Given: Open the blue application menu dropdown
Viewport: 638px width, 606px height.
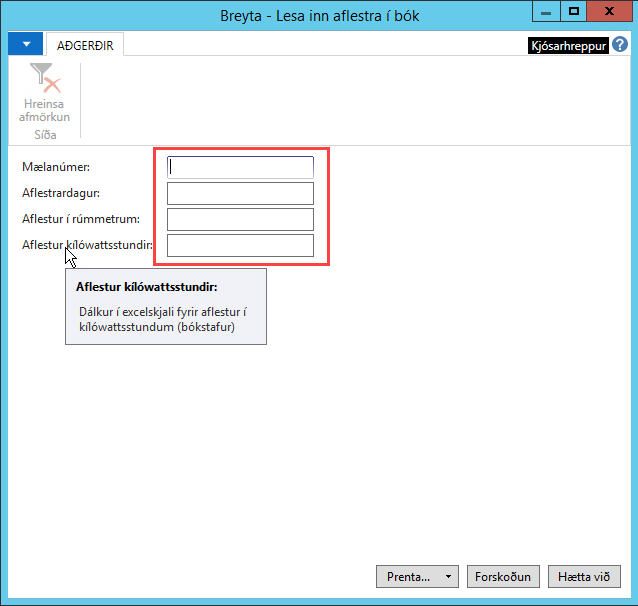Looking at the screenshot, I should pyautogui.click(x=25, y=45).
